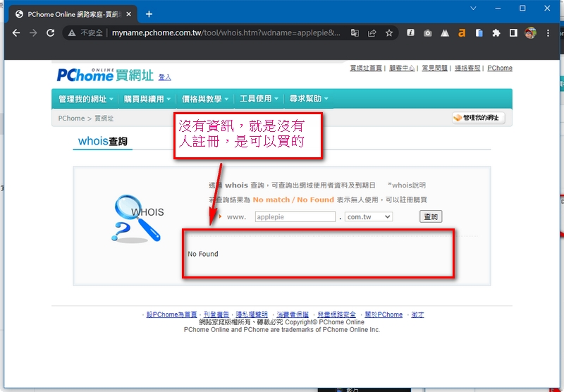Open the share page icon in address bar
Screen dimensions: 564x392
[x=372, y=33]
